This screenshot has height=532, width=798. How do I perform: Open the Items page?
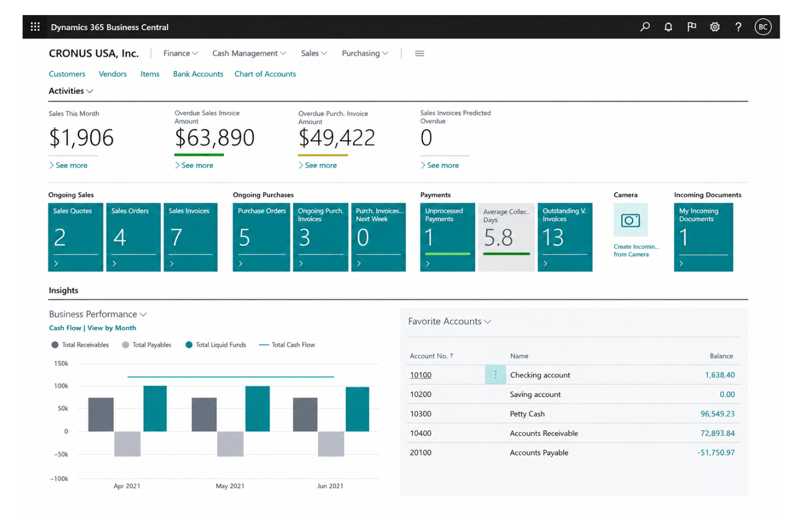[150, 74]
